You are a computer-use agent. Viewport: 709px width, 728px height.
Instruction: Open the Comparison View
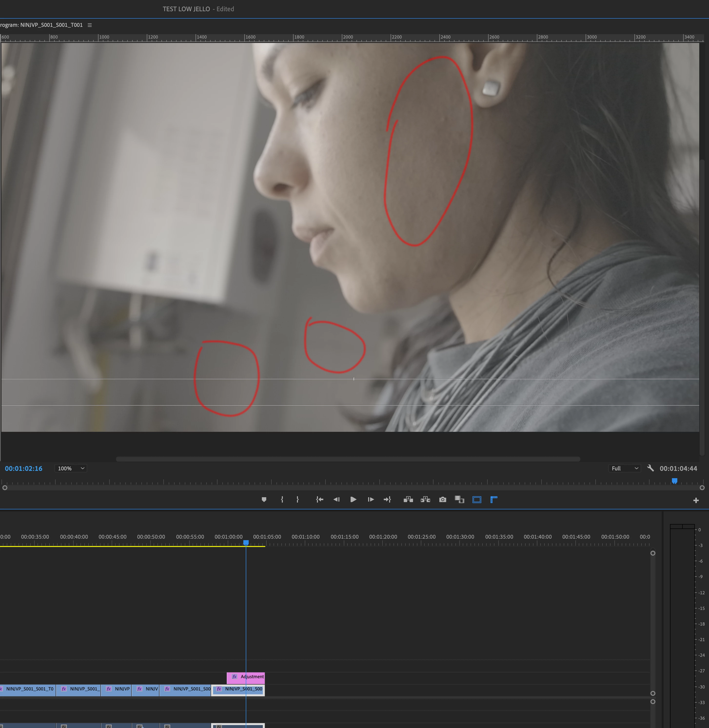[460, 500]
